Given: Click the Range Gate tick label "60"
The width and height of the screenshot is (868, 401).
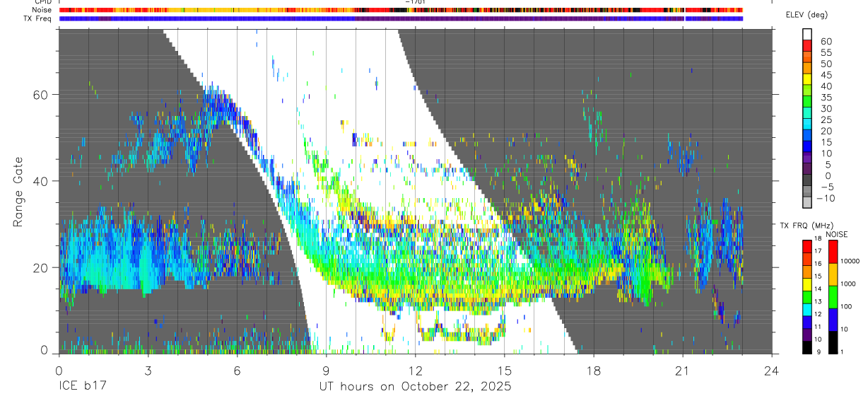Looking at the screenshot, I should click(41, 94).
